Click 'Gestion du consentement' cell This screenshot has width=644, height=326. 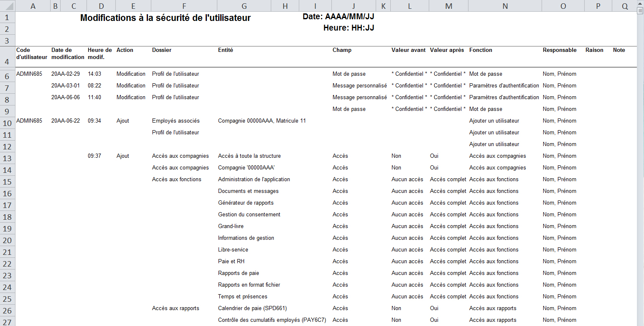click(249, 215)
